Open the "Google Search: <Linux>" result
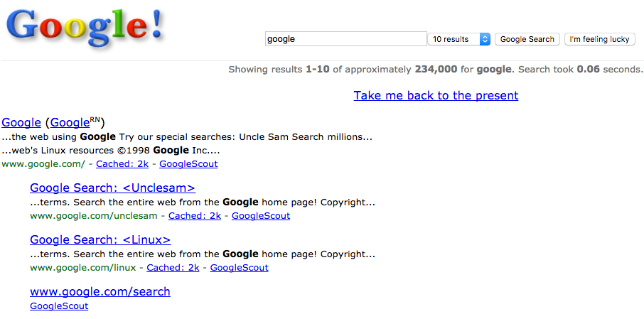 100,240
